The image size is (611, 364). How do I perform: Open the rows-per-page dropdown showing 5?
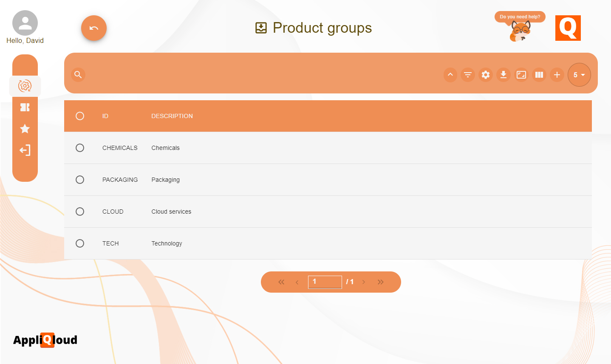(x=579, y=75)
